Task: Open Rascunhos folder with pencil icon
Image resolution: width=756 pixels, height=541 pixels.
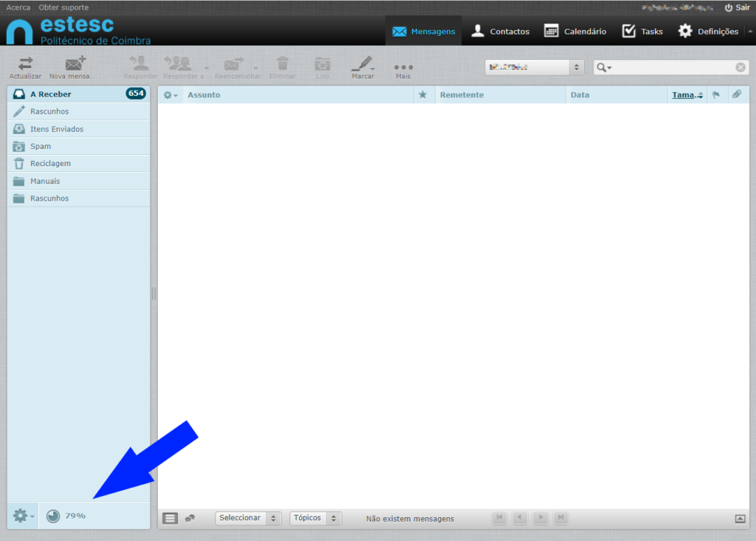Action: pos(78,111)
